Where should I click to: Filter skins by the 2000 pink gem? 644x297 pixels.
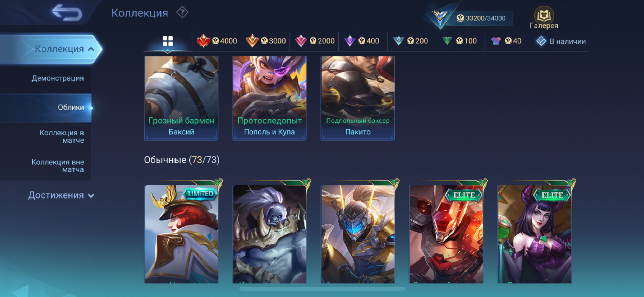(315, 41)
